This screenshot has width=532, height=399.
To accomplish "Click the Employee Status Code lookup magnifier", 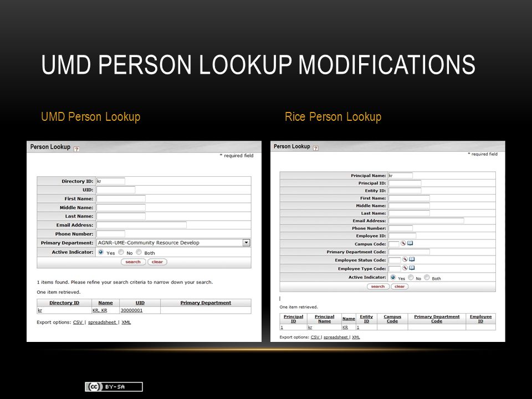I will pyautogui.click(x=405, y=259).
